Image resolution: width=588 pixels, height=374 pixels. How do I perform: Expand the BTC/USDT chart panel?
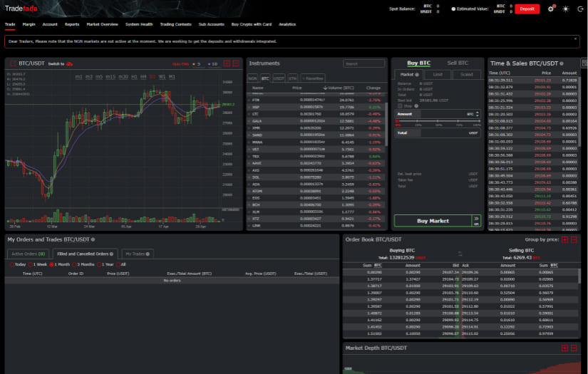pos(227,63)
